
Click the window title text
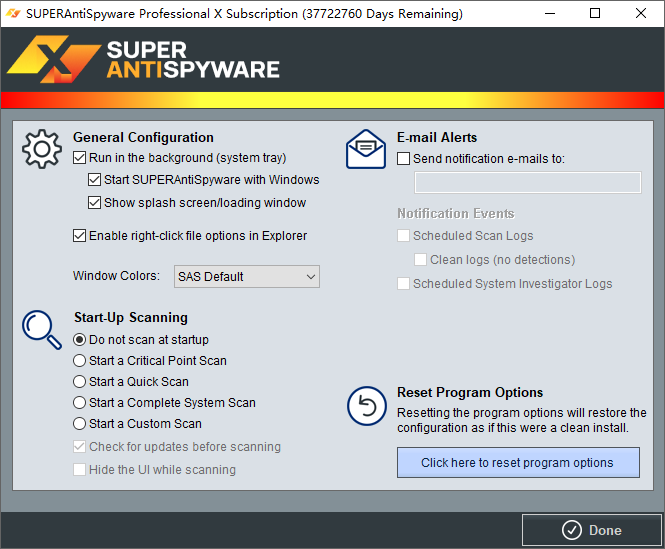click(244, 14)
